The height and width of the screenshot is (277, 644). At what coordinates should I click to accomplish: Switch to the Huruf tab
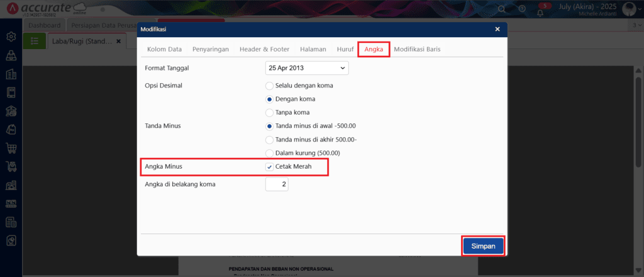point(345,49)
